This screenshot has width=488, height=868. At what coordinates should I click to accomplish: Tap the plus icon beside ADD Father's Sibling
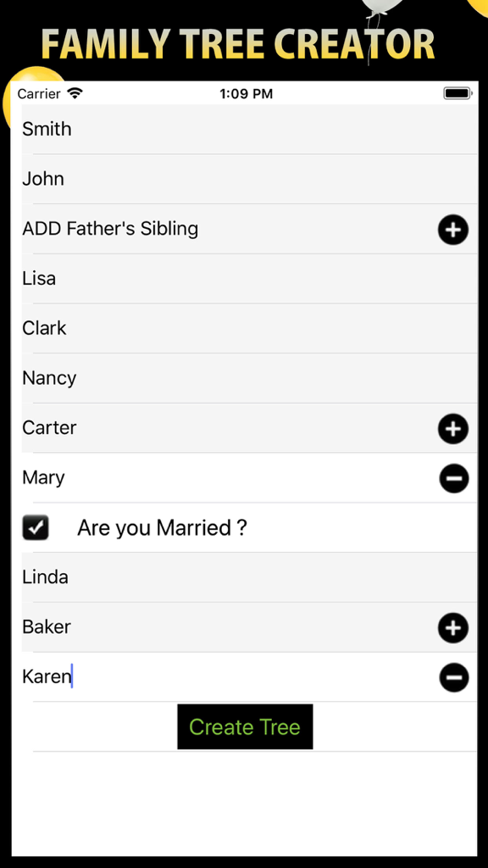[453, 230]
